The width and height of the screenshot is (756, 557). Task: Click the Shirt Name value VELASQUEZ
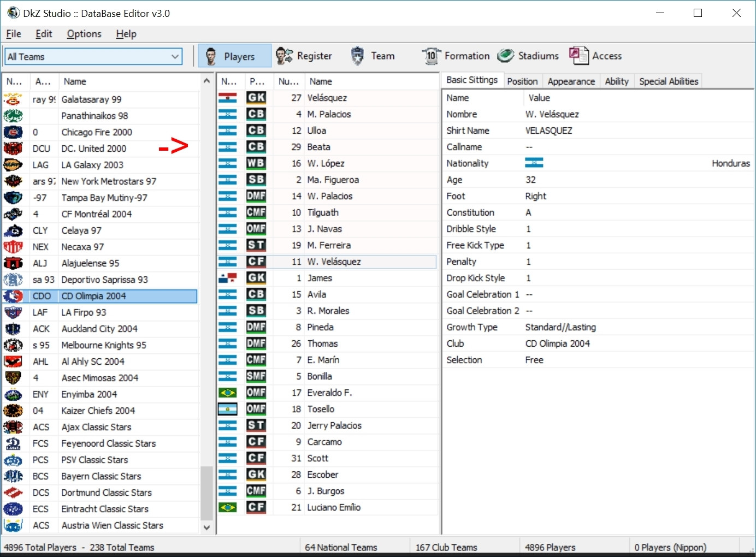pyautogui.click(x=548, y=131)
